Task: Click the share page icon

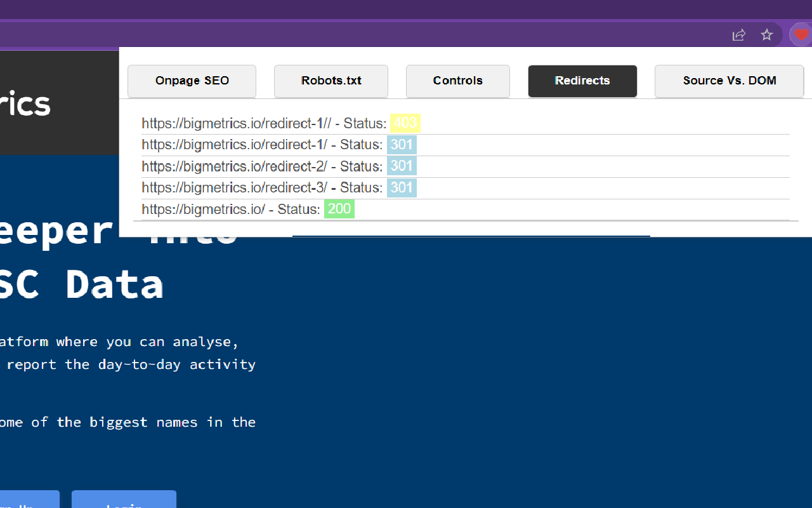Action: [x=738, y=35]
